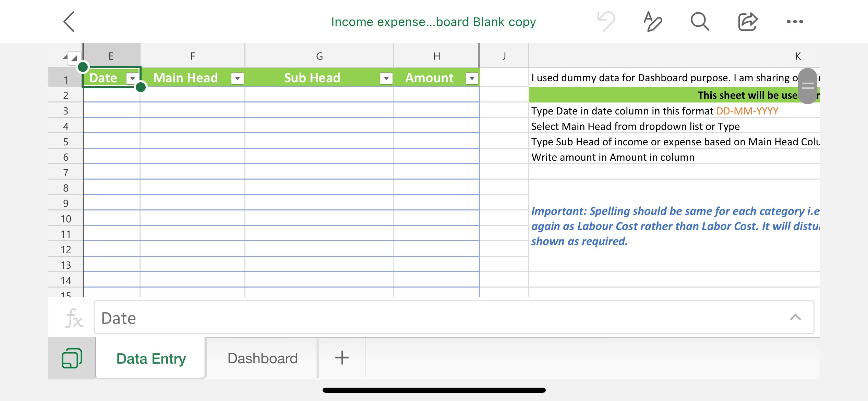Open the search function

click(x=699, y=21)
